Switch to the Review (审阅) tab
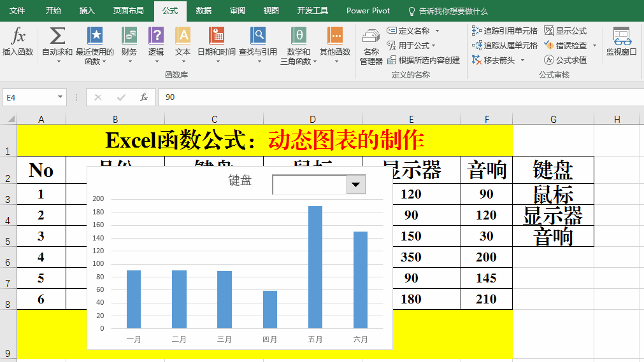 (238, 11)
